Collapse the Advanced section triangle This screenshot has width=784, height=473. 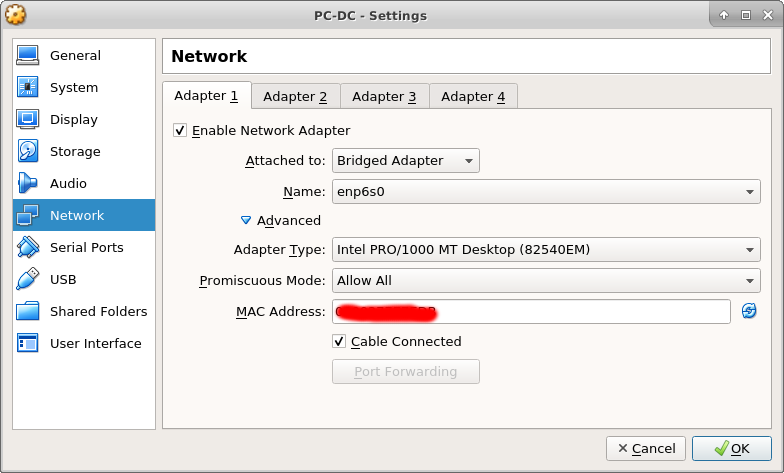[246, 220]
